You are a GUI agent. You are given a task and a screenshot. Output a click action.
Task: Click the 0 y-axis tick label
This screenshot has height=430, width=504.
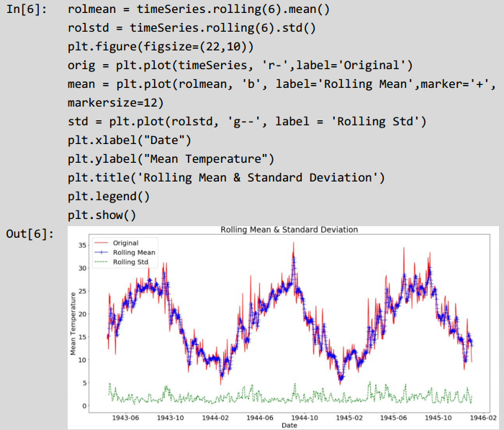84,406
